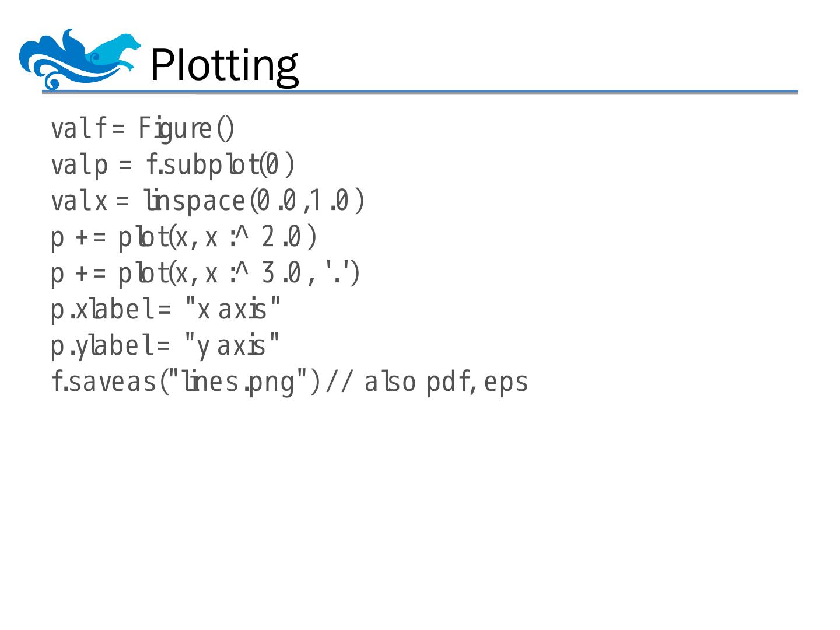Click the "y axis" string literal
The height and width of the screenshot is (630, 840).
[x=232, y=346]
